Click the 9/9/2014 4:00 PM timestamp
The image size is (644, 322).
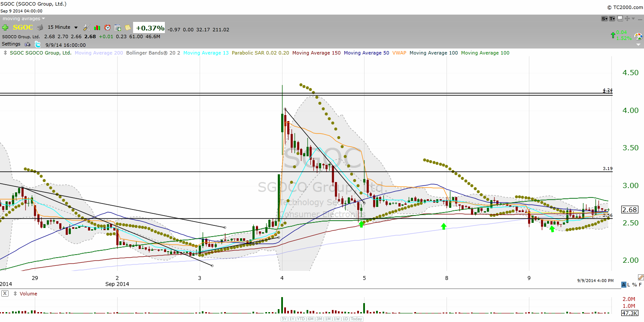[x=595, y=280]
